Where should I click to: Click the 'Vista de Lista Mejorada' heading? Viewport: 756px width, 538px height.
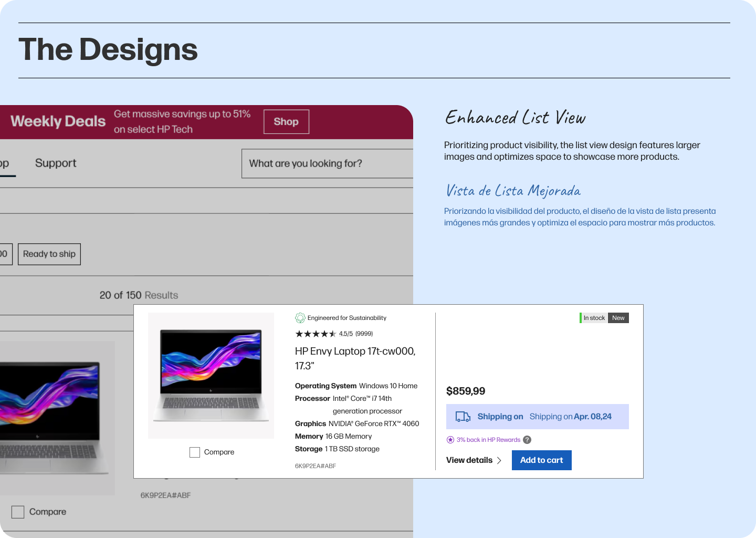click(x=513, y=190)
